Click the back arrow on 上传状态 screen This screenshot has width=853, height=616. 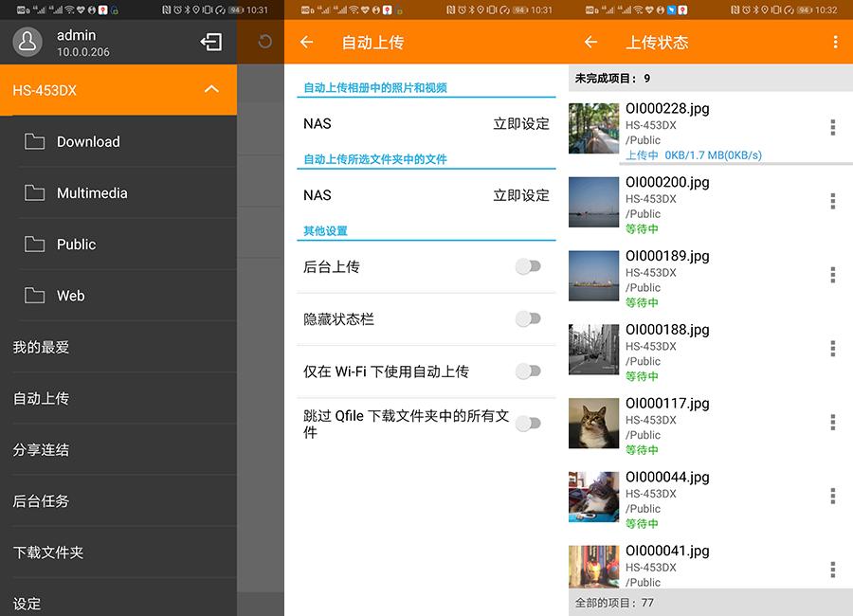[x=590, y=43]
